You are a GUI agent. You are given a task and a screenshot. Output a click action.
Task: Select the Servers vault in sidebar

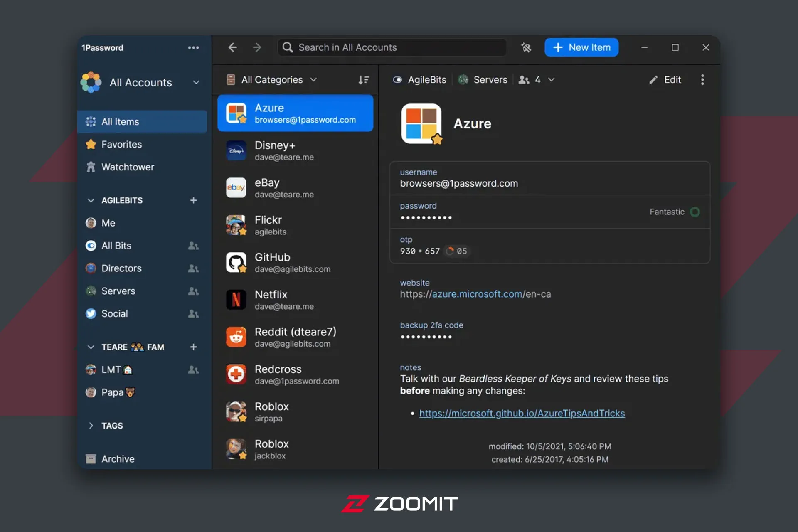tap(142, 291)
